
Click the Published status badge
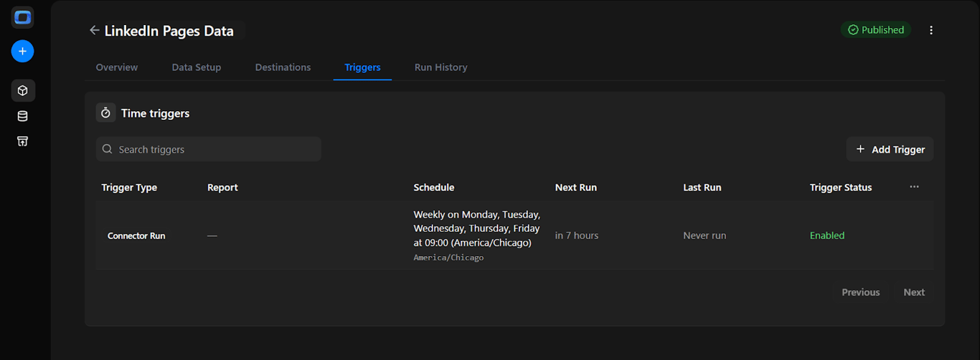[876, 30]
